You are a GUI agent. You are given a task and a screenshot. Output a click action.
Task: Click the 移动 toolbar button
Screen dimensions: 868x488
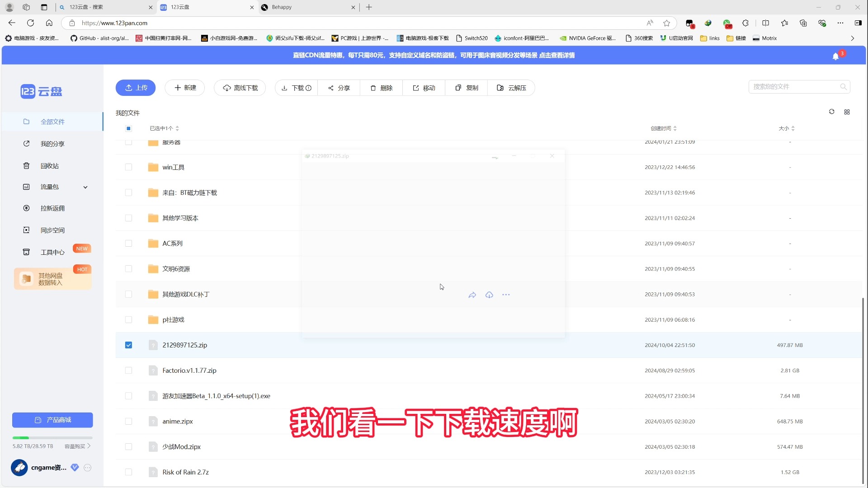(x=424, y=88)
